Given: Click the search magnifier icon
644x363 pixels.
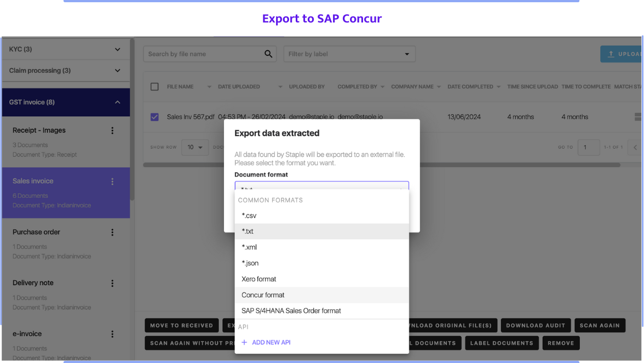Looking at the screenshot, I should (268, 54).
